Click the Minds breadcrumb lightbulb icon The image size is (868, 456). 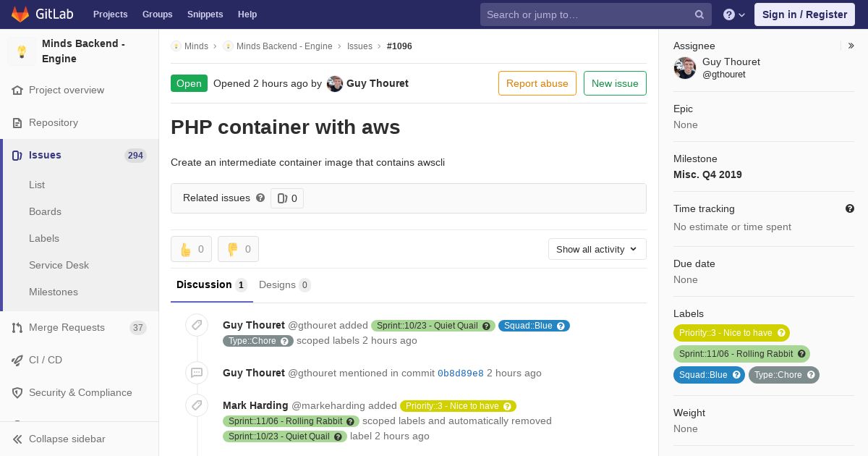[x=176, y=46]
